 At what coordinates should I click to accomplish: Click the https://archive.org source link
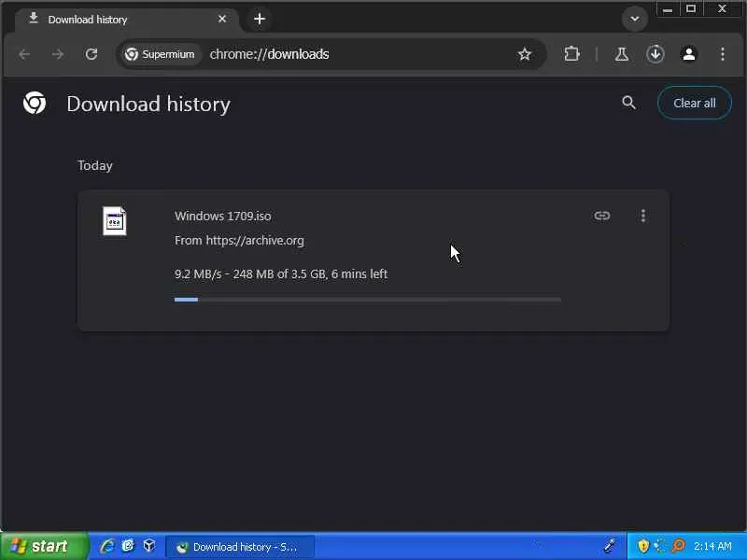255,241
